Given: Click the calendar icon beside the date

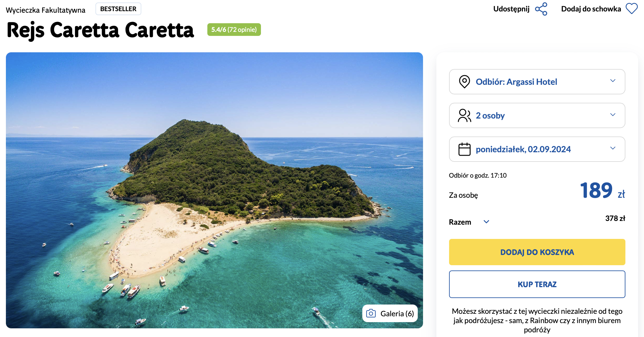Looking at the screenshot, I should (x=464, y=149).
